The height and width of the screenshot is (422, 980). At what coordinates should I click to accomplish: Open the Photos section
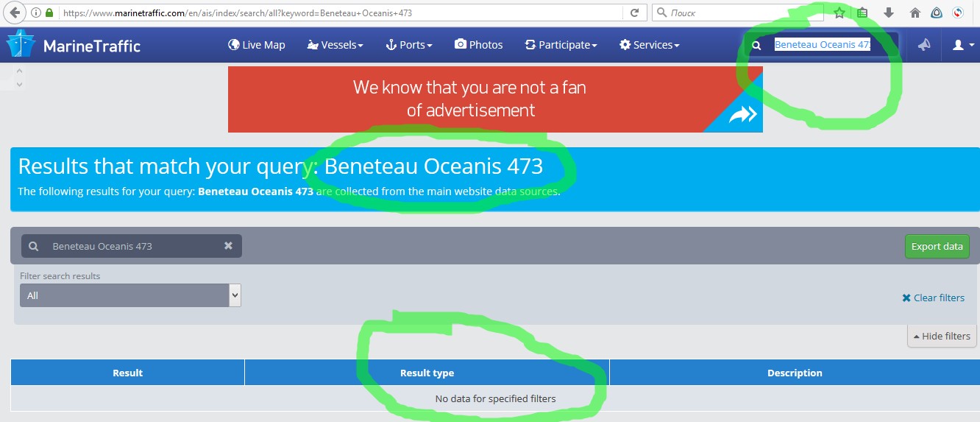click(479, 45)
